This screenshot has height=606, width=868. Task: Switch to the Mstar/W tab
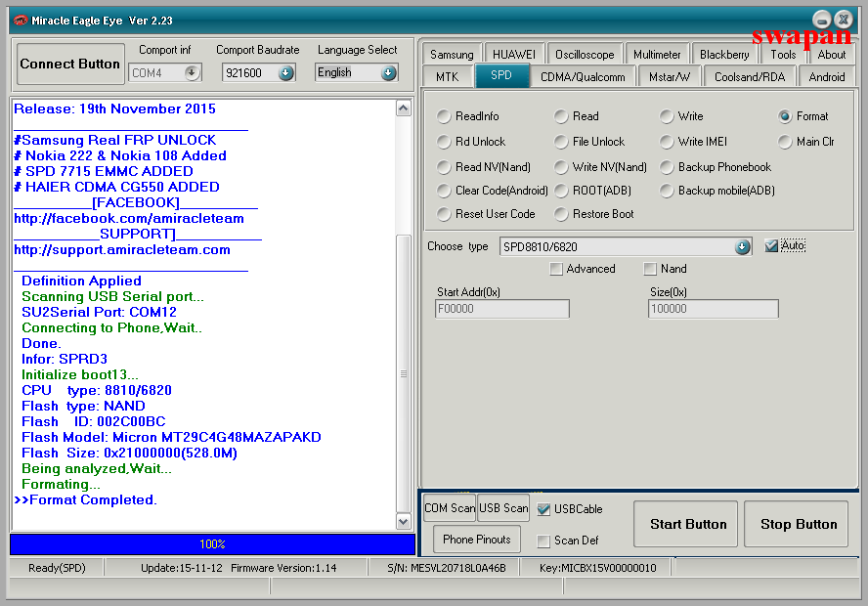tap(670, 77)
